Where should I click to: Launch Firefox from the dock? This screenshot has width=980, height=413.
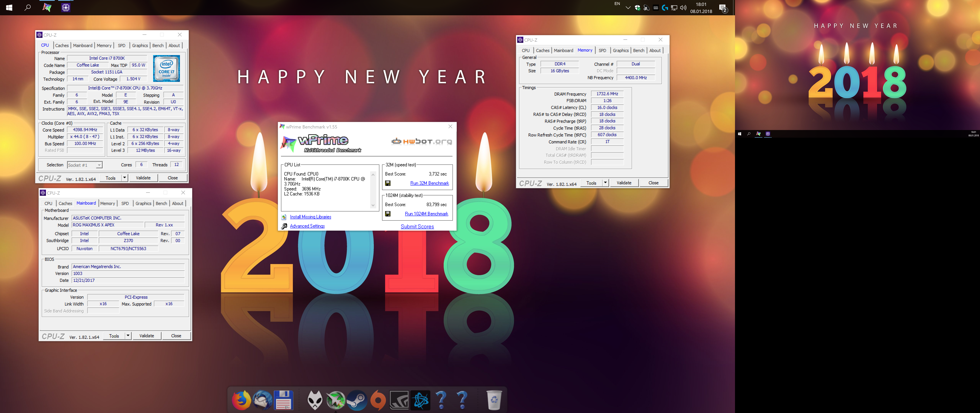click(x=242, y=400)
